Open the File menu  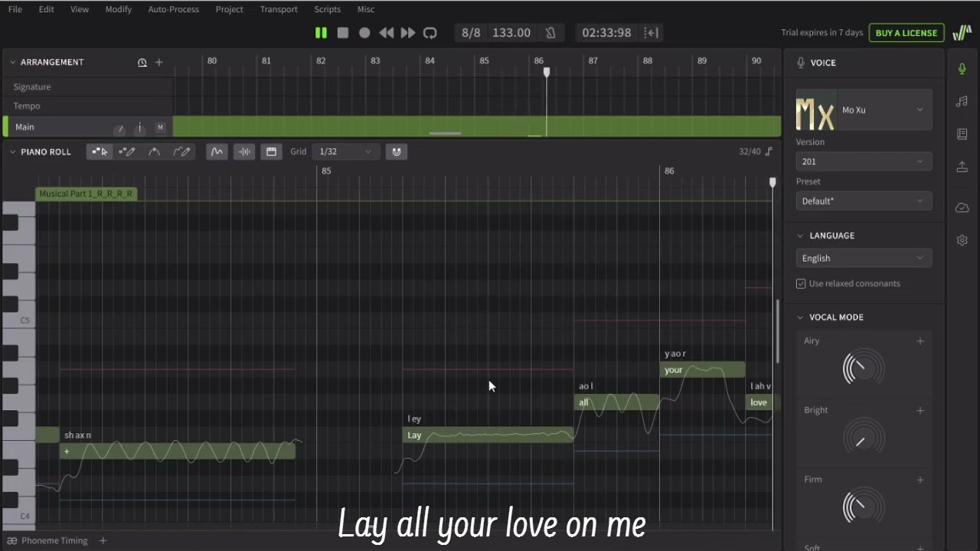[x=15, y=9]
